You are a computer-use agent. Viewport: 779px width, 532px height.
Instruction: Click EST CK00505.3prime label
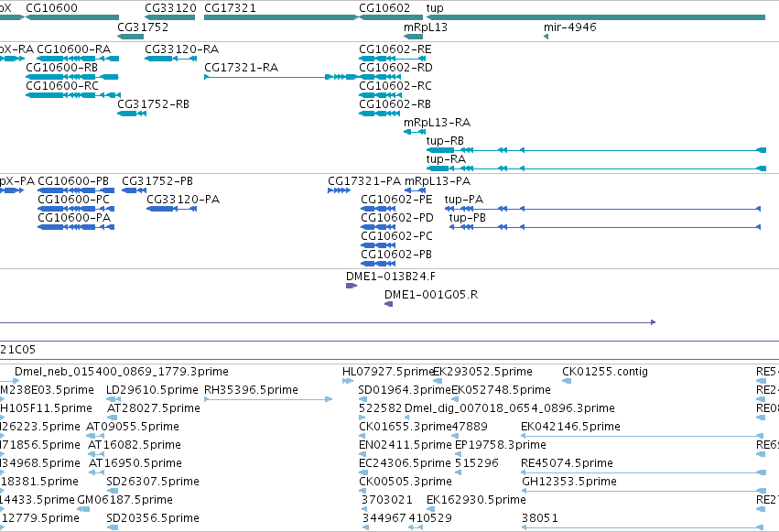tap(406, 482)
